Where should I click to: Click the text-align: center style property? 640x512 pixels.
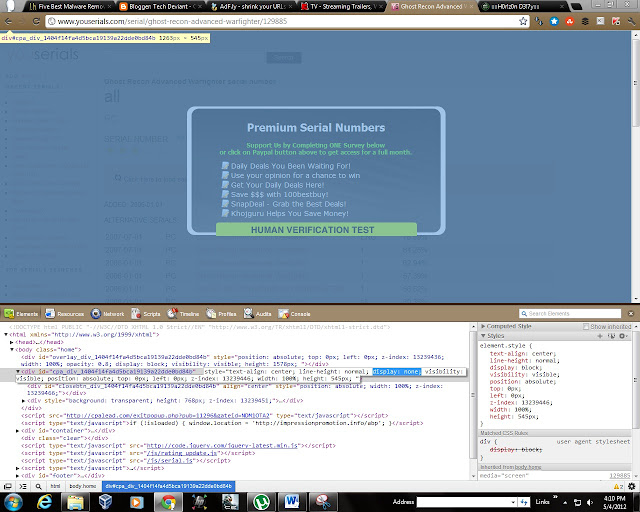[x=522, y=354]
